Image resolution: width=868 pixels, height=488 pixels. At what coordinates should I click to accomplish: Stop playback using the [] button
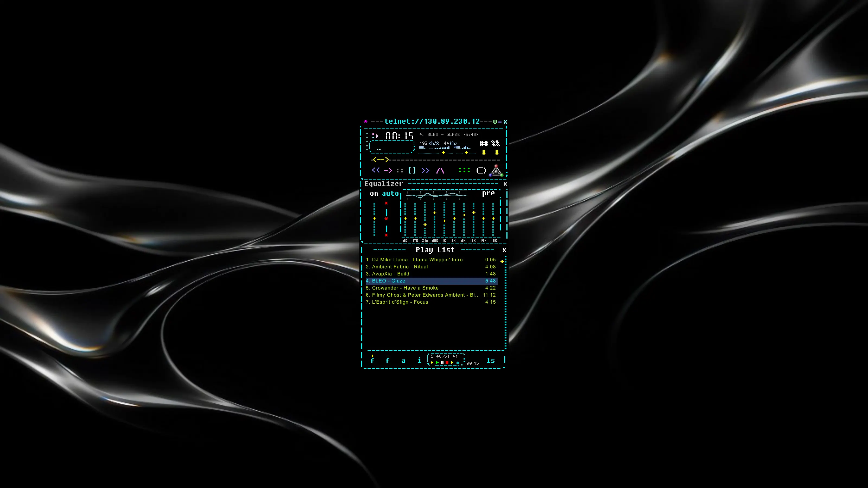point(412,171)
